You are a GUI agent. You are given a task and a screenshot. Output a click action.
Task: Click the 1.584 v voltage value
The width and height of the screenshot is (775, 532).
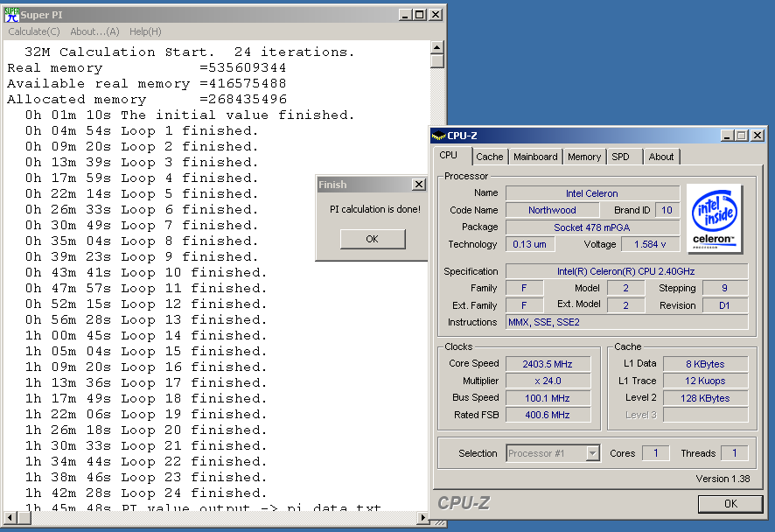tap(650, 244)
